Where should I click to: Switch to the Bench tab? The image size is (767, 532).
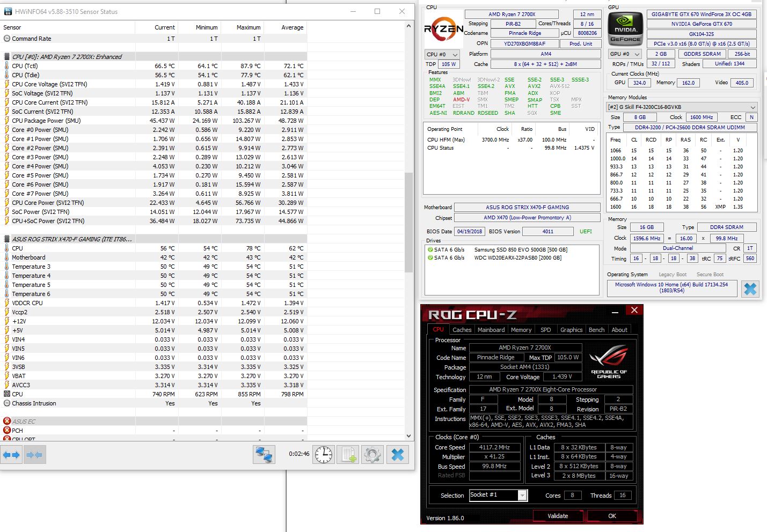tap(596, 330)
